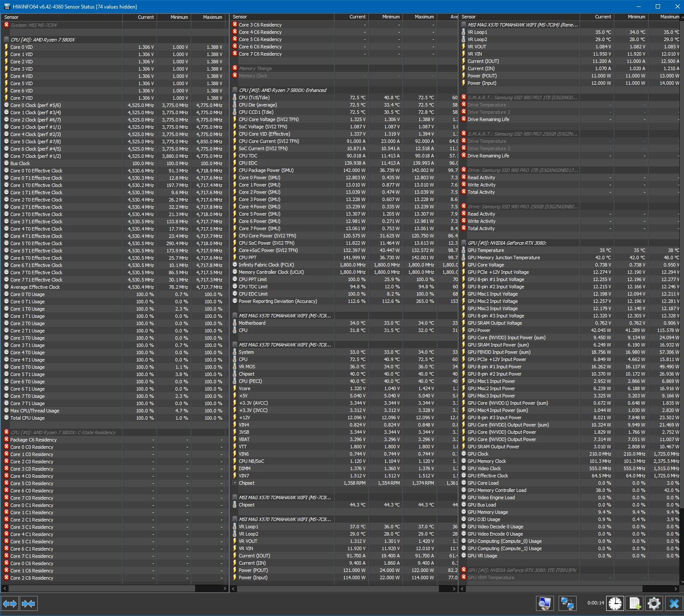
Task: Click the fan icon beside Chipset RPM row
Action: coord(235,483)
